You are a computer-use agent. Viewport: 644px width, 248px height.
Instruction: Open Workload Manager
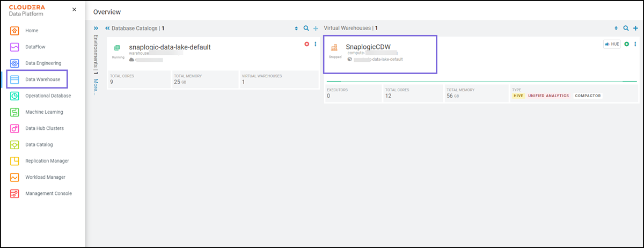[x=45, y=177]
